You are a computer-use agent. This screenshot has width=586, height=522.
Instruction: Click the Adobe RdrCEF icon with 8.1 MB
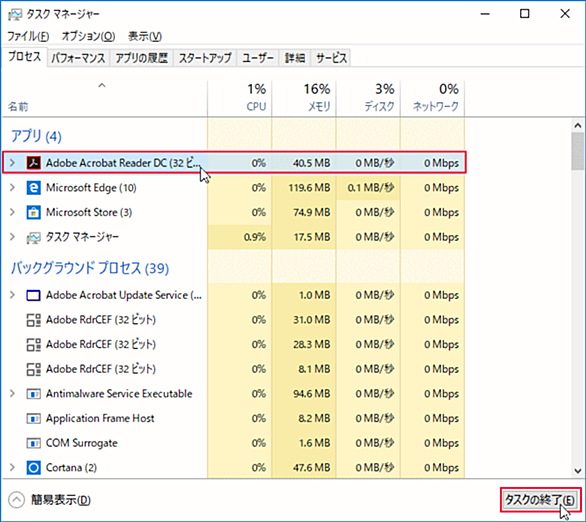pyautogui.click(x=33, y=369)
